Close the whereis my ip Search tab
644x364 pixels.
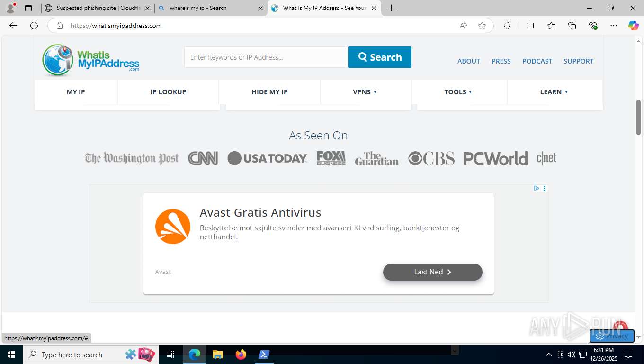(x=260, y=8)
